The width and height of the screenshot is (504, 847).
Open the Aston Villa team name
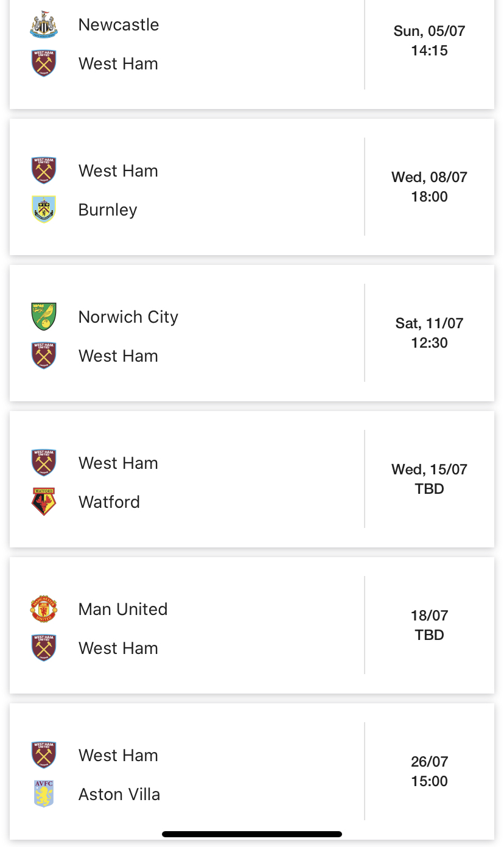[119, 795]
